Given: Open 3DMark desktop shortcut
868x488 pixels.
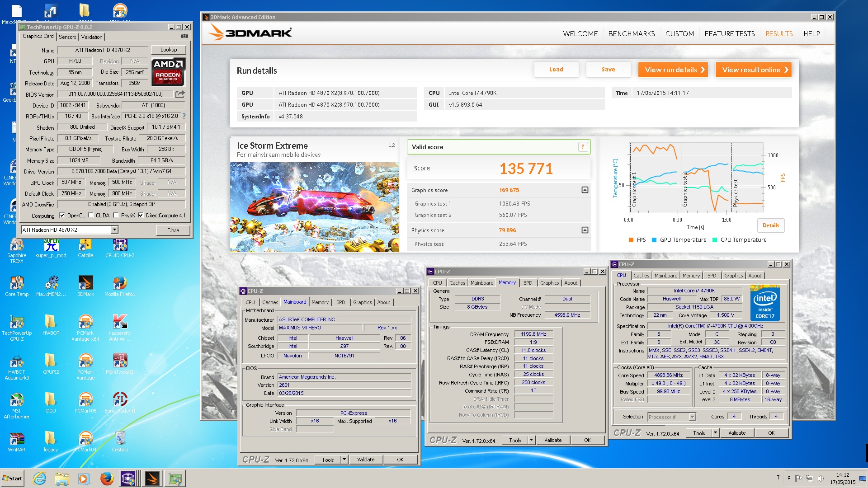Looking at the screenshot, I should pos(85,286).
